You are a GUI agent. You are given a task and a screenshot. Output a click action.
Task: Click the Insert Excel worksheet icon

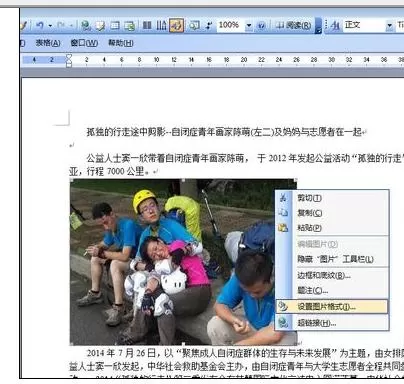click(129, 25)
